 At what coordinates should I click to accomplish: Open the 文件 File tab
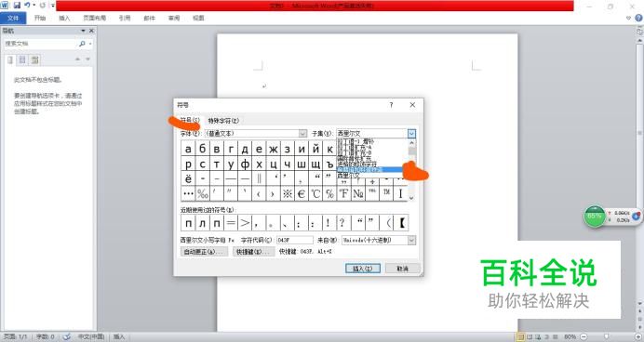tap(13, 18)
